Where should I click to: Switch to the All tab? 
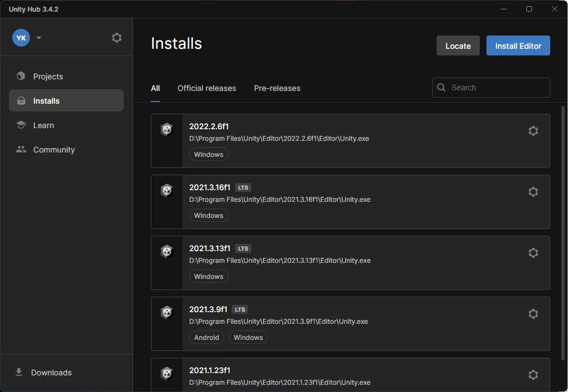[155, 88]
